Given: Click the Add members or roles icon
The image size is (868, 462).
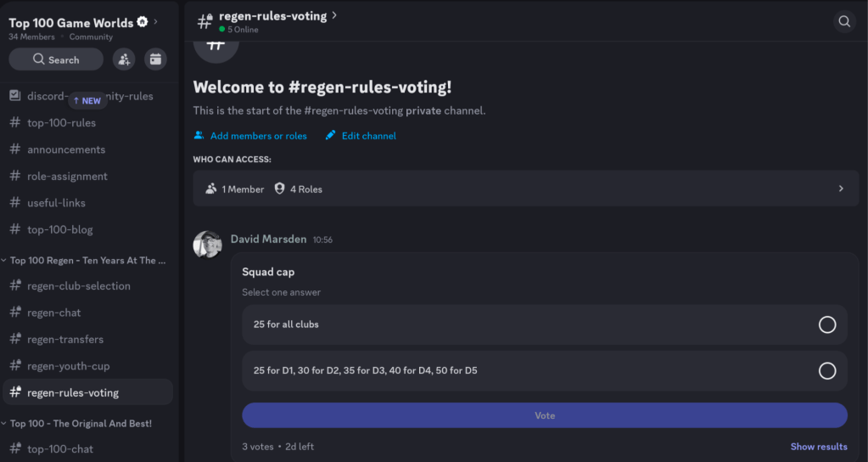Looking at the screenshot, I should coord(199,136).
